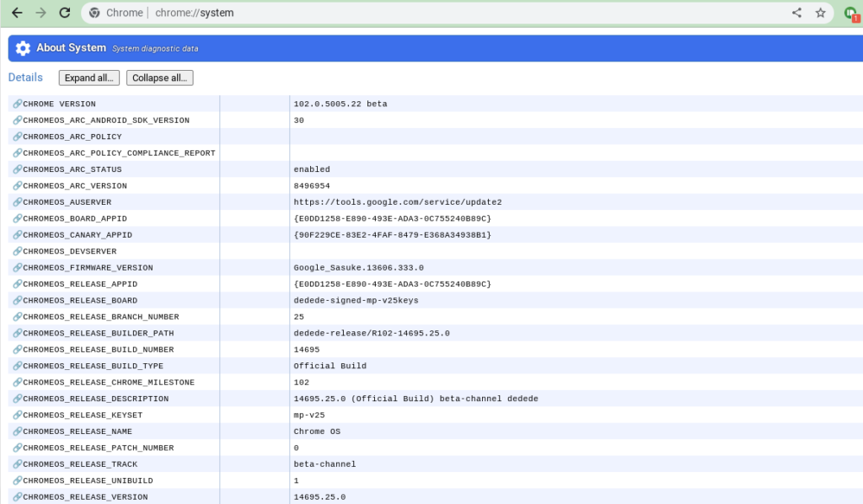The height and width of the screenshot is (504, 863).
Task: Click the CHROMEOS_RELEASE_BUILD_NUMBER value 14695
Action: pos(307,350)
